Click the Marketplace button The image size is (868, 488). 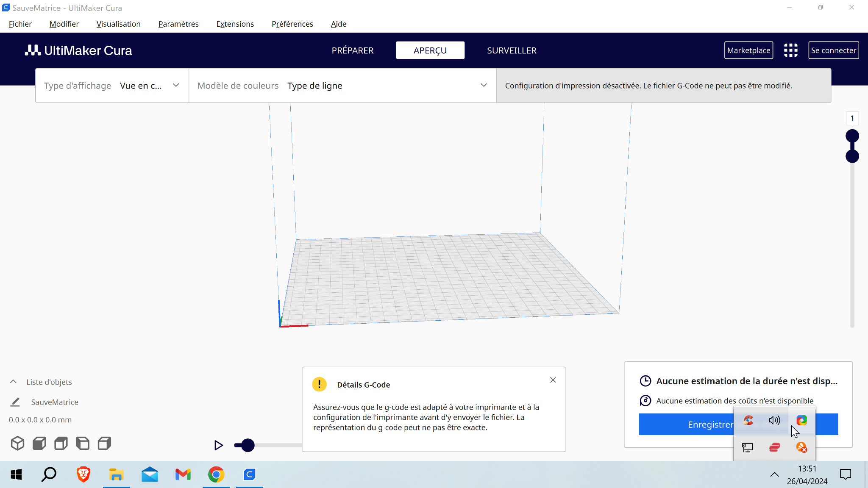(748, 50)
